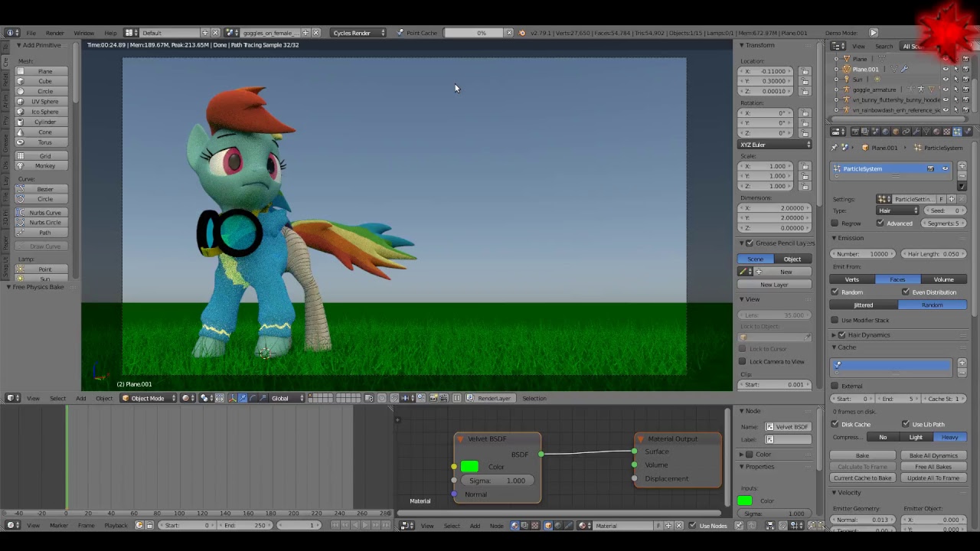
Task: Click the Bake cache button
Action: [862, 455]
